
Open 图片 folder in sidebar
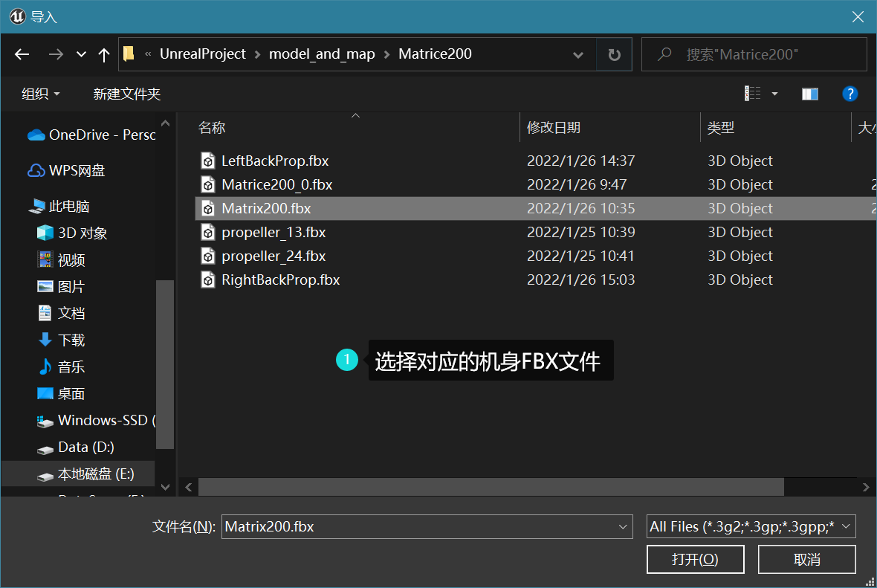pos(61,287)
